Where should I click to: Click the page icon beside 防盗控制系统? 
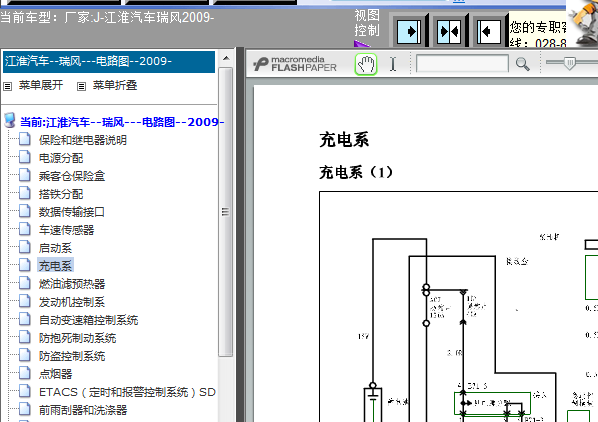25,355
